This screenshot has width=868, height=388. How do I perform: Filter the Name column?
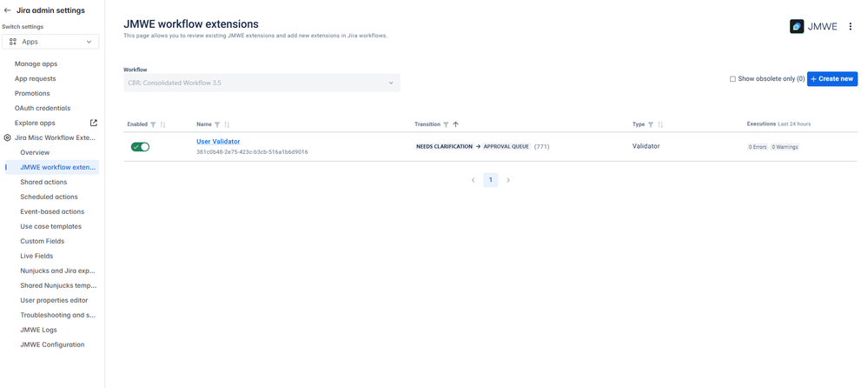point(217,124)
